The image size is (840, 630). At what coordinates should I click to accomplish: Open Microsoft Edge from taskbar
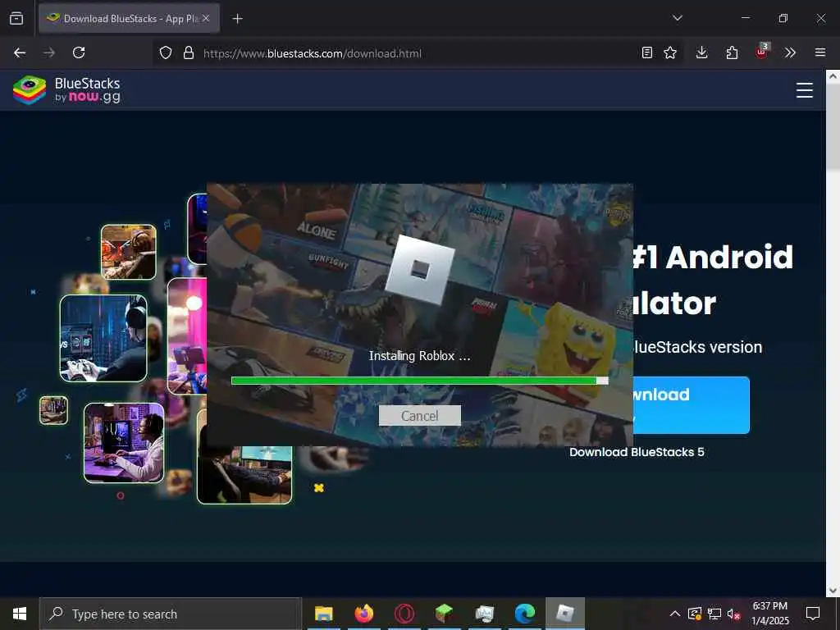[524, 614]
